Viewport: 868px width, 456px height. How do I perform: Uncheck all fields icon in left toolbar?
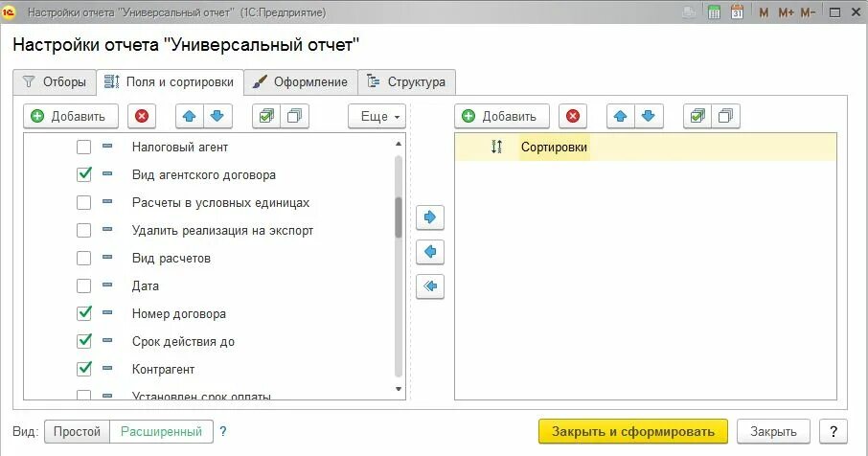[x=294, y=116]
